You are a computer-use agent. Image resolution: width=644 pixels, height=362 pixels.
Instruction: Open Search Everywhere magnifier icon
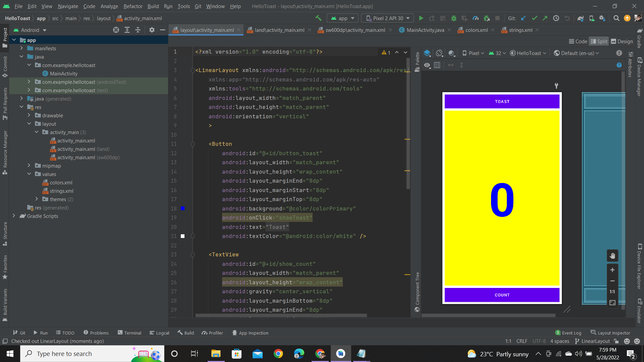[x=616, y=18]
